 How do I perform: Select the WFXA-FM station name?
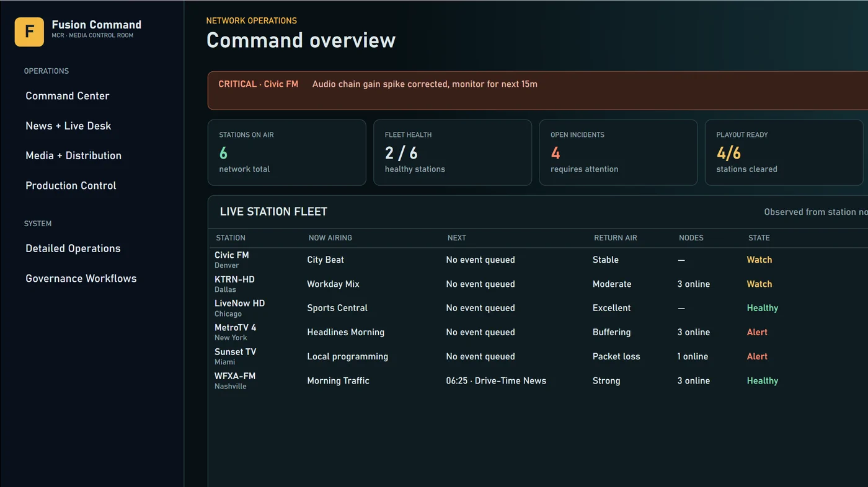pos(235,375)
